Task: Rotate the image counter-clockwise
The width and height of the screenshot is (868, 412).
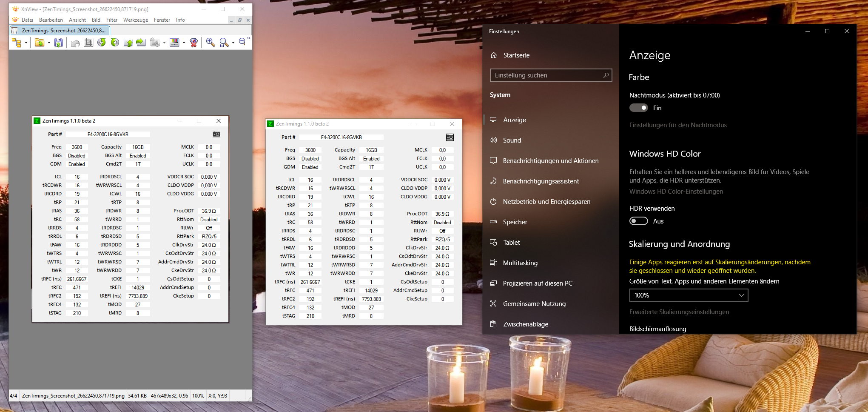Action: (x=102, y=43)
